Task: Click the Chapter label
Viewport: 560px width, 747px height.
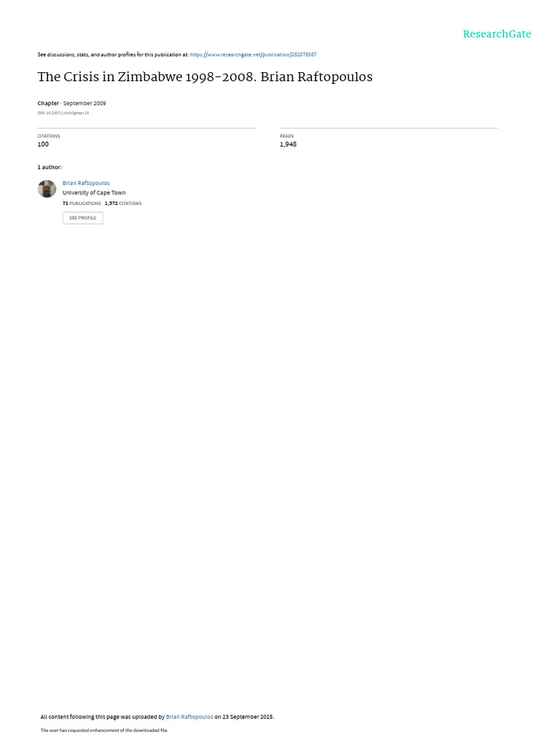Action: coord(48,103)
